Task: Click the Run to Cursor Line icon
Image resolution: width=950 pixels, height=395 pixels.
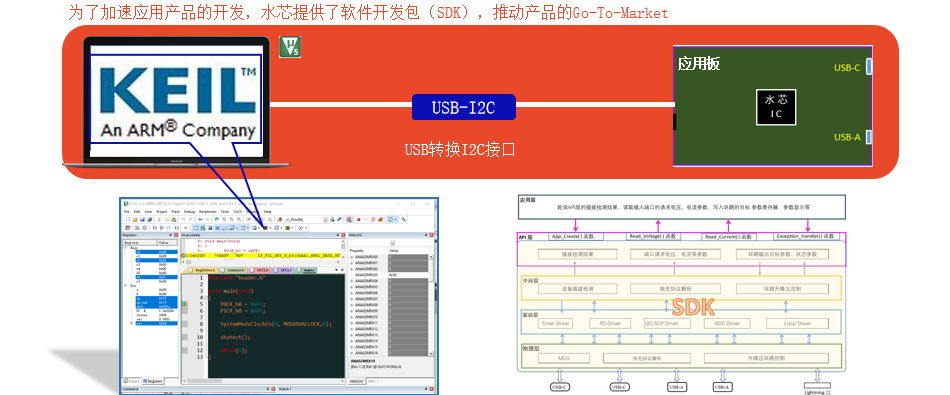Action: (x=176, y=228)
